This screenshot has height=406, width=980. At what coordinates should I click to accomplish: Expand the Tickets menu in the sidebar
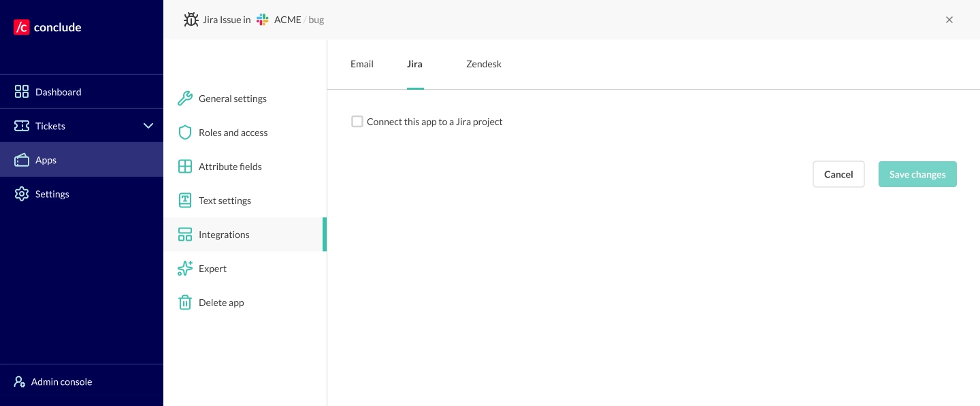50,126
